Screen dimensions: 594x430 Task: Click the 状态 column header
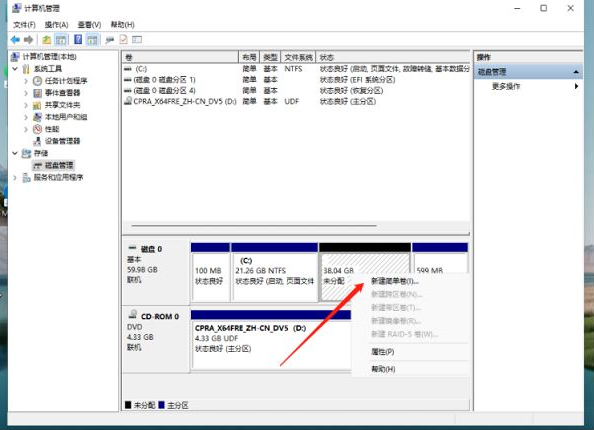click(x=392, y=57)
